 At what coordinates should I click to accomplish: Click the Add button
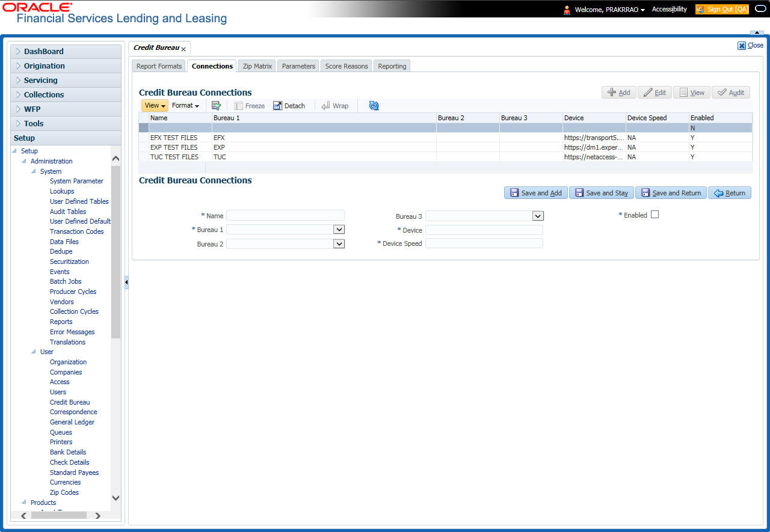point(619,93)
